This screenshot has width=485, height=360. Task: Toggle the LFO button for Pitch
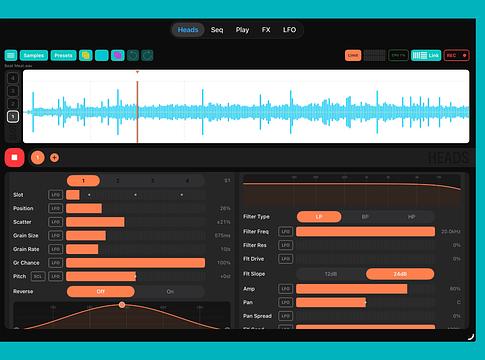(x=55, y=276)
